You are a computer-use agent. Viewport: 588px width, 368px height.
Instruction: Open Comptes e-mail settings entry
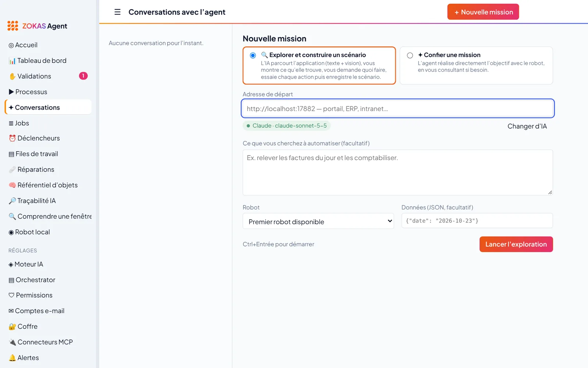click(x=48, y=311)
